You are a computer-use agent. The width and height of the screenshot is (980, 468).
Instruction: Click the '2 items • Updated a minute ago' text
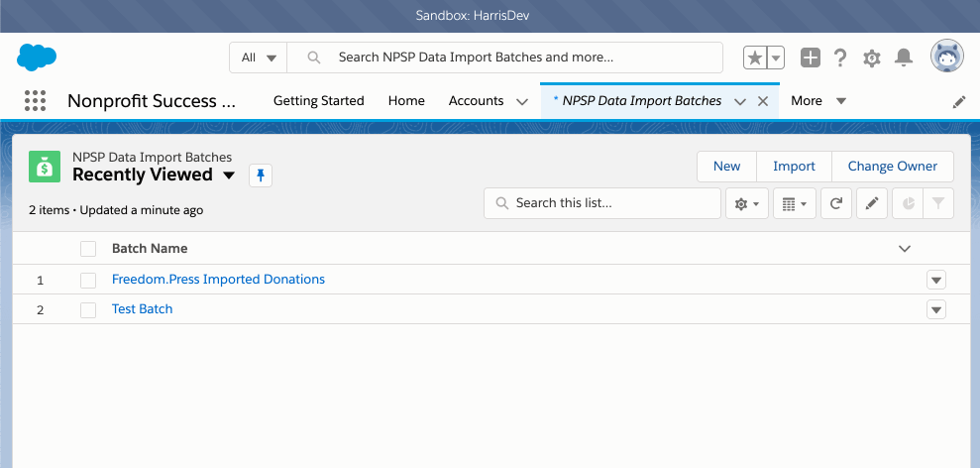[x=116, y=210]
